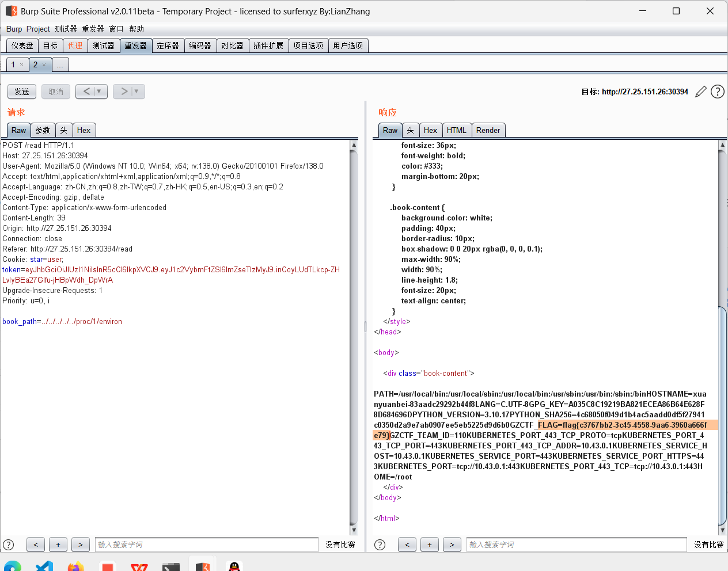Click the response pane vertical scrollbar thumb
Screen dimensions: 728x571
[x=722, y=416]
